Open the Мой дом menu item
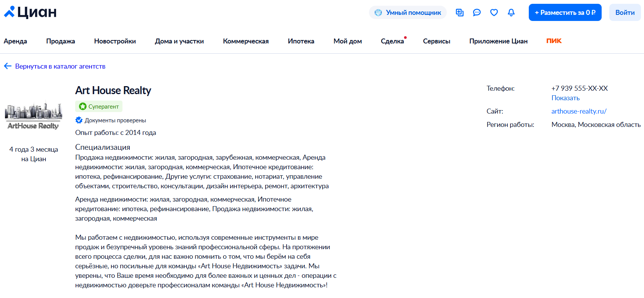The image size is (644, 298). click(348, 41)
